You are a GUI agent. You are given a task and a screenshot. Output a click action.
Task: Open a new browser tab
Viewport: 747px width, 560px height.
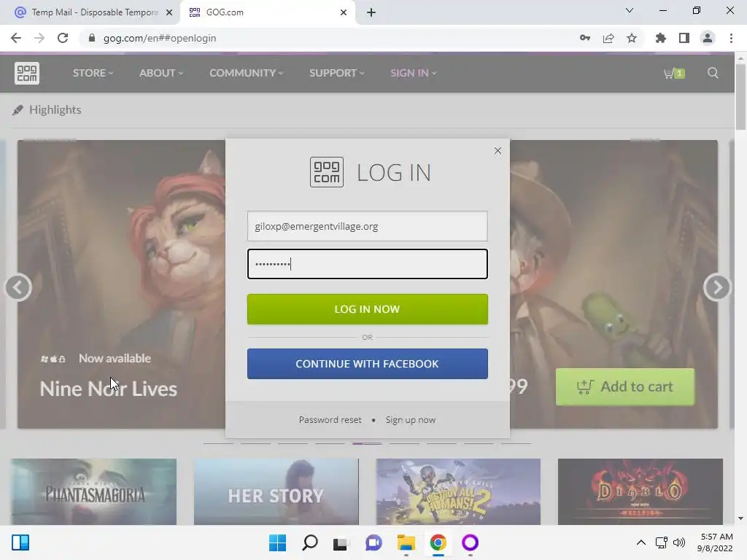tap(371, 12)
